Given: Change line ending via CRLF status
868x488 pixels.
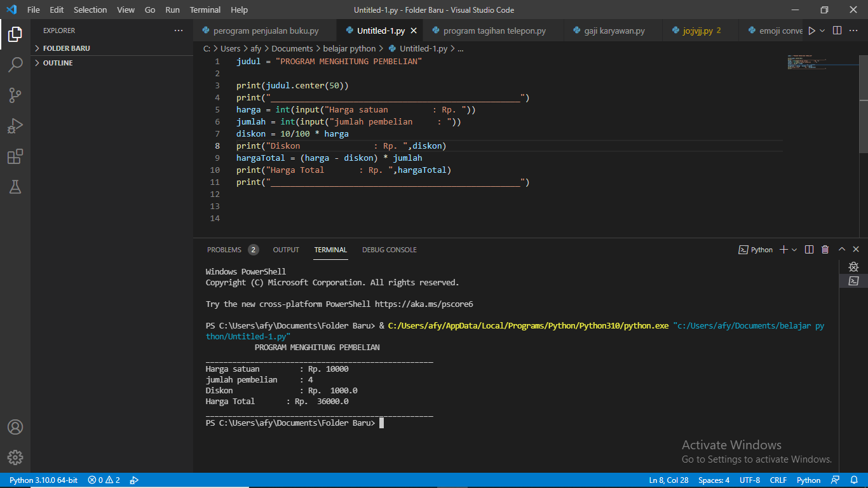Looking at the screenshot, I should pyautogui.click(x=778, y=480).
